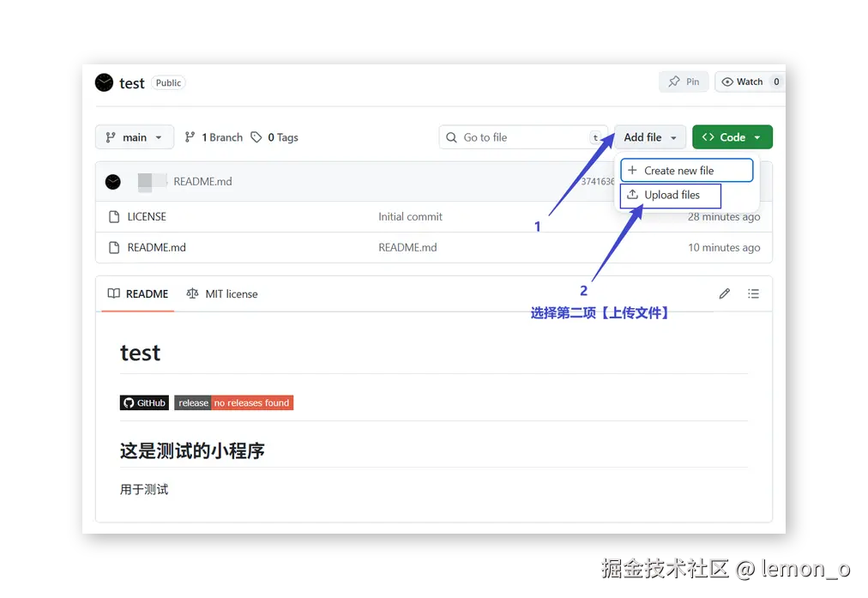
Task: Click the magnifier icon in Go to file
Action: (451, 136)
